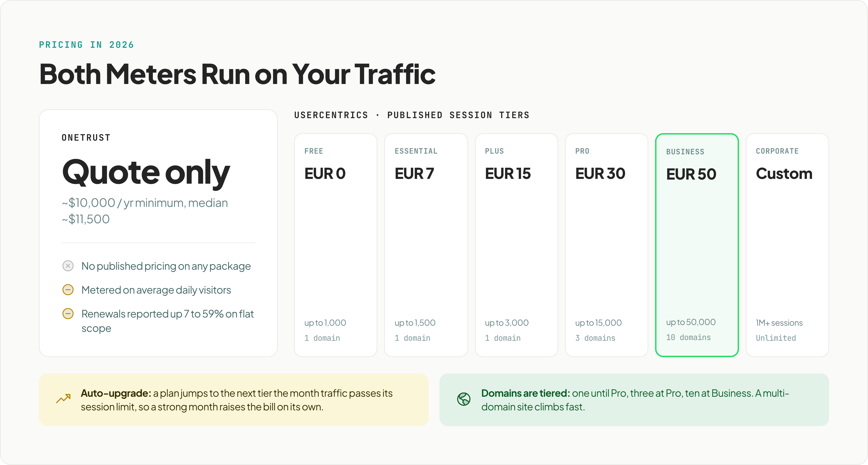
Task: Click the PRICING IN 2026 label
Action: pos(86,45)
